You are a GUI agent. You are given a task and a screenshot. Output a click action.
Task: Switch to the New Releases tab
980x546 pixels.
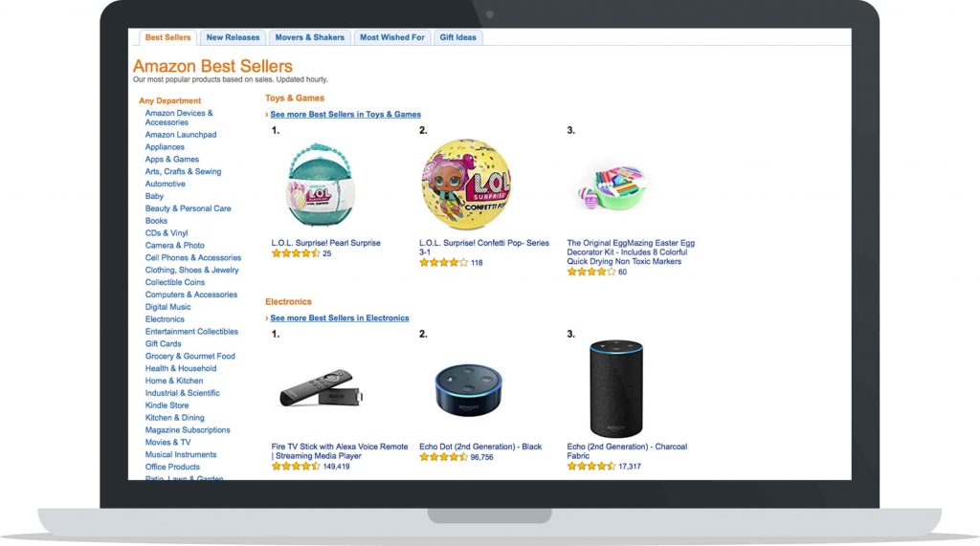[233, 37]
